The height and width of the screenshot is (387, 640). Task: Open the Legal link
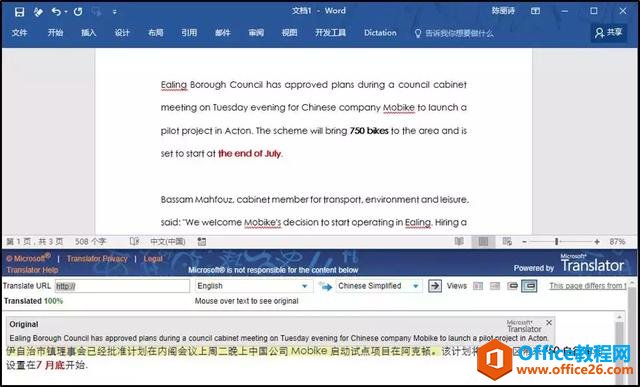(x=153, y=258)
